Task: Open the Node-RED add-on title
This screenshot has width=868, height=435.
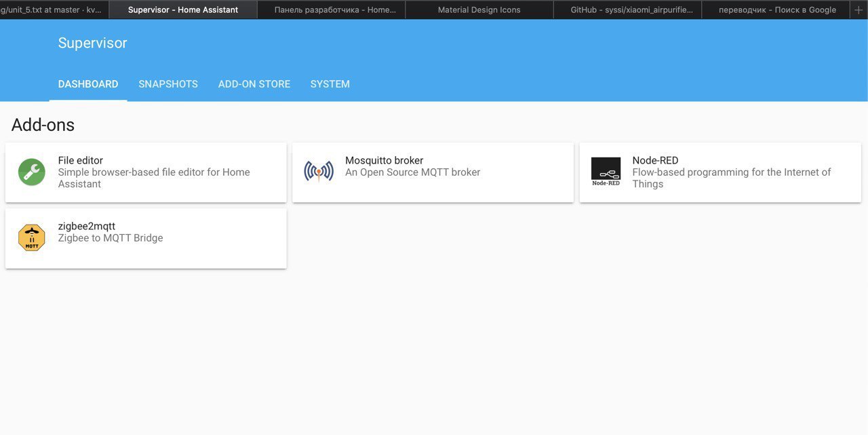Action: 655,160
